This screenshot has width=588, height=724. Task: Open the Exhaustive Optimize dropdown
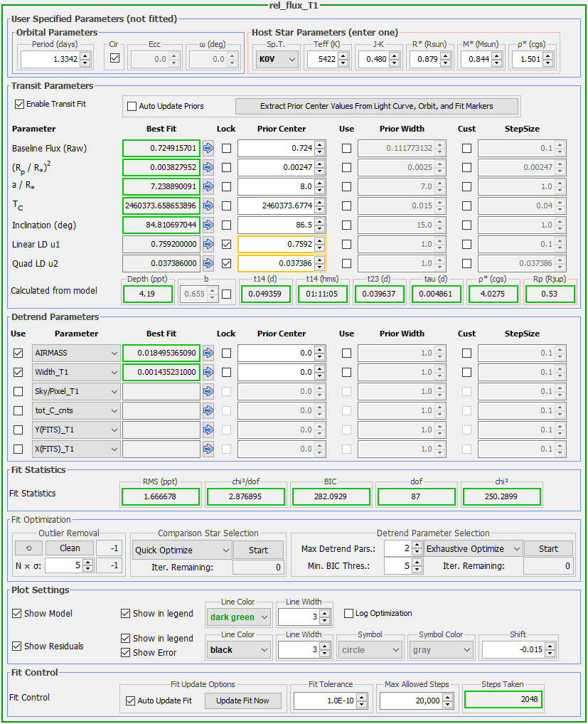(x=474, y=548)
